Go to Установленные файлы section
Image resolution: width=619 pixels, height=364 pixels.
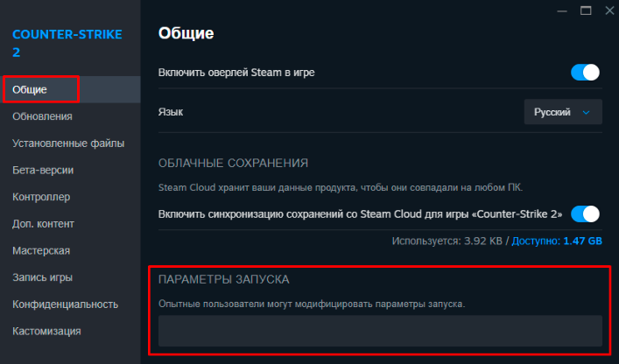[68, 143]
